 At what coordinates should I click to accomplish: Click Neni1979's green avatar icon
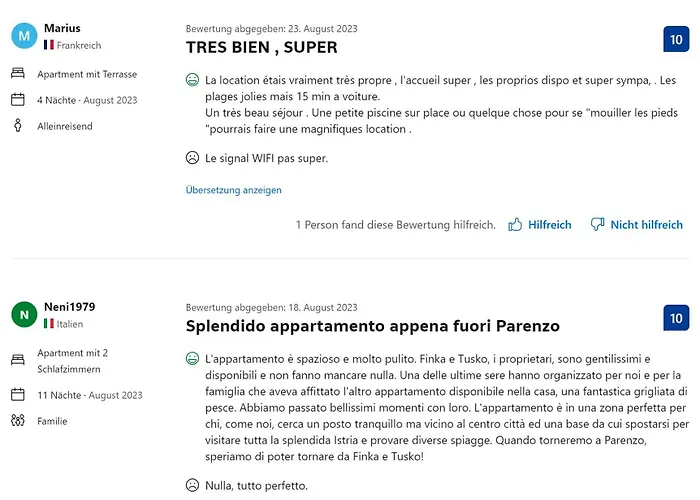[x=24, y=315]
